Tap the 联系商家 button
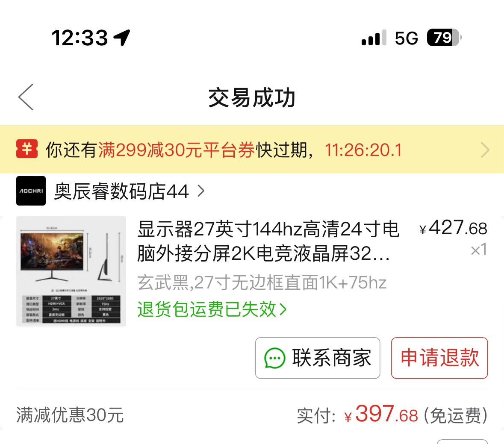This screenshot has height=444, width=504. point(318,358)
